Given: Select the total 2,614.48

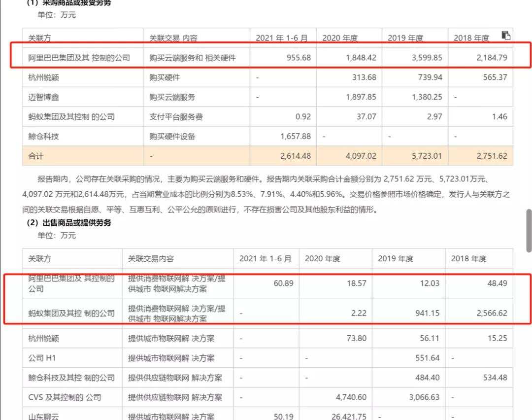Looking at the screenshot, I should pyautogui.click(x=296, y=156).
